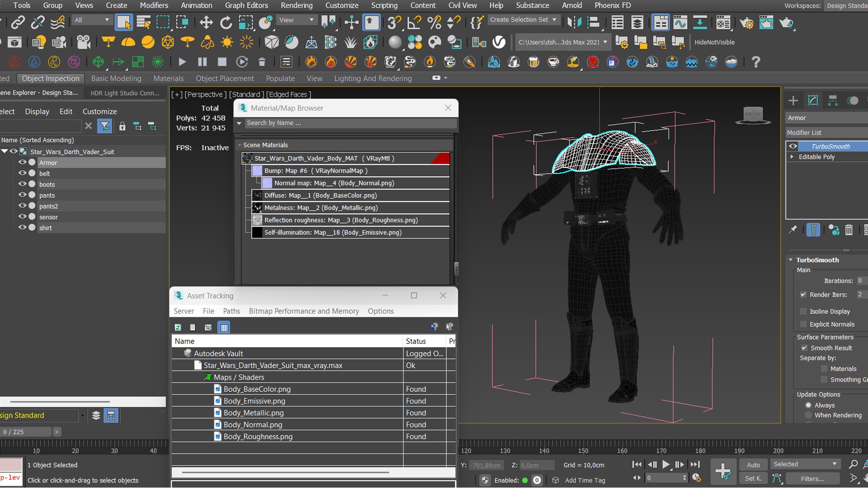The height and width of the screenshot is (488, 868).
Task: Click Add Time Tag
Action: click(x=585, y=480)
